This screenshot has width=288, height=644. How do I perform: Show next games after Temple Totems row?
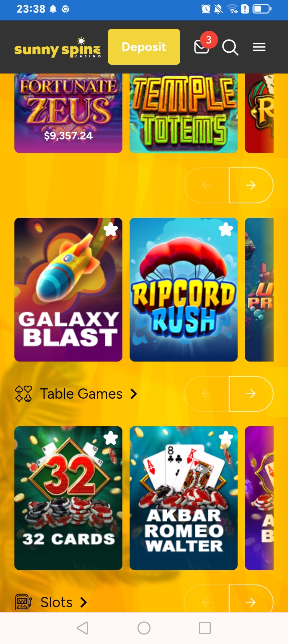251,185
